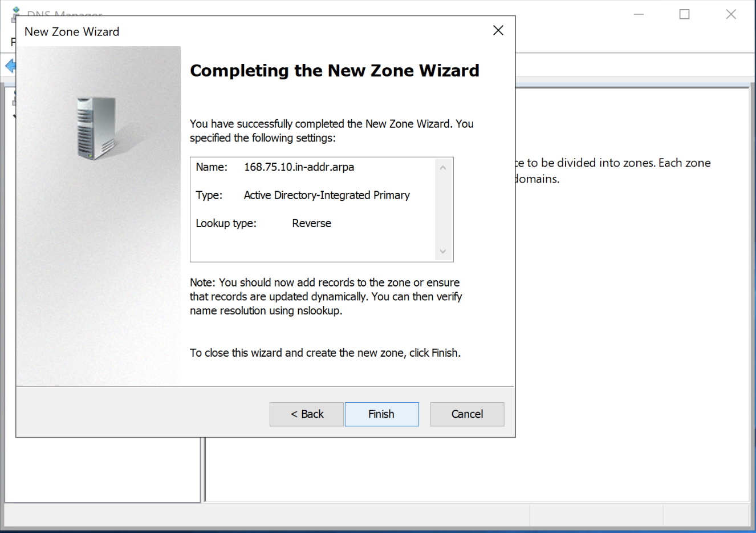Maximize the DNS Manager window
756x533 pixels.
click(684, 14)
